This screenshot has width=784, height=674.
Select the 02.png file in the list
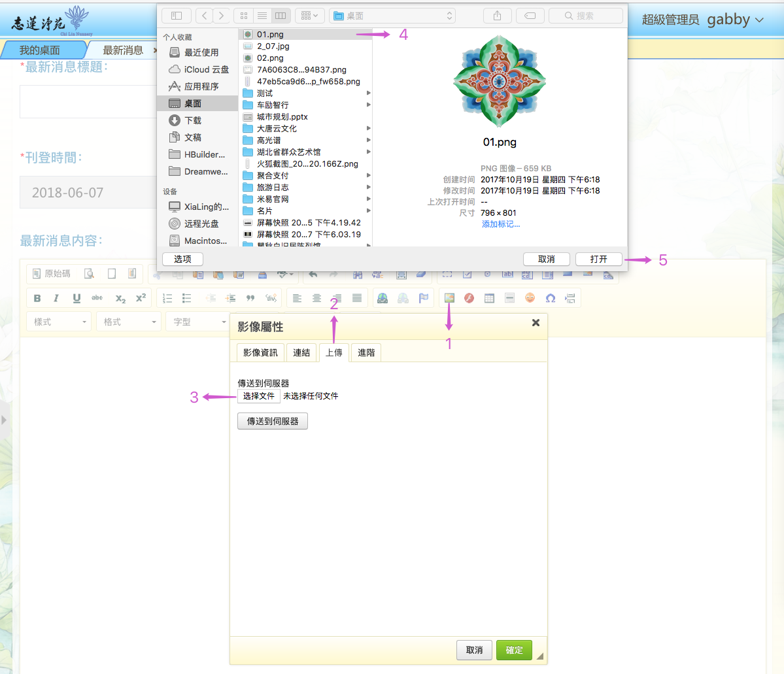click(270, 58)
